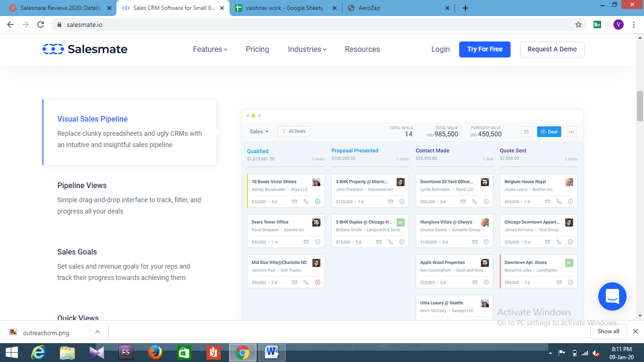
Task: Click avatar on 3 BHK Property card
Action: point(400,182)
